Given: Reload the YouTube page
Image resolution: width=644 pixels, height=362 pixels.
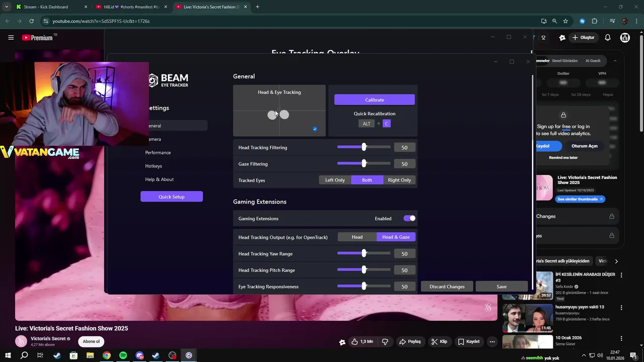Looking at the screenshot, I should click(x=31, y=21).
